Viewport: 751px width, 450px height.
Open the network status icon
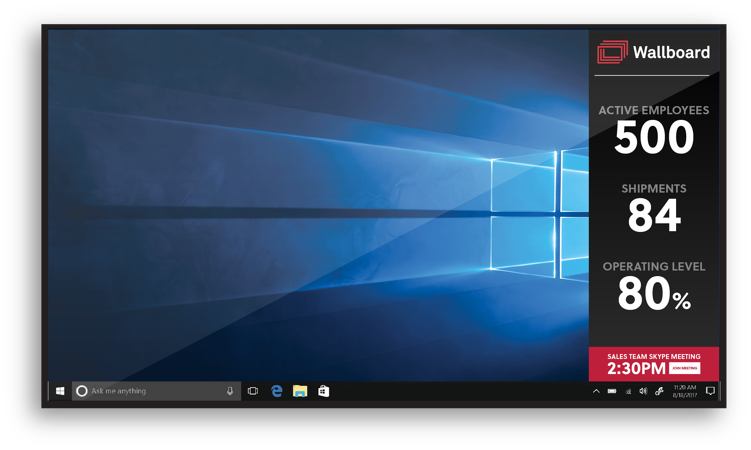pos(628,391)
